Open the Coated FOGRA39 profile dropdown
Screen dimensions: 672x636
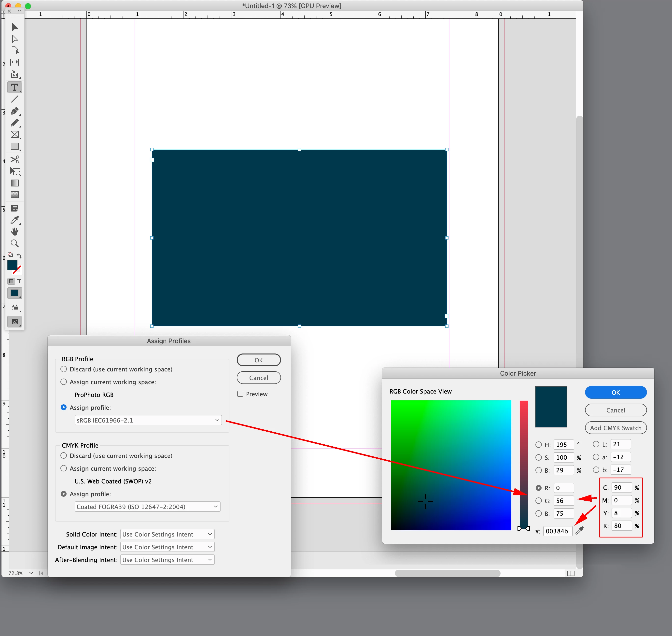tap(147, 507)
